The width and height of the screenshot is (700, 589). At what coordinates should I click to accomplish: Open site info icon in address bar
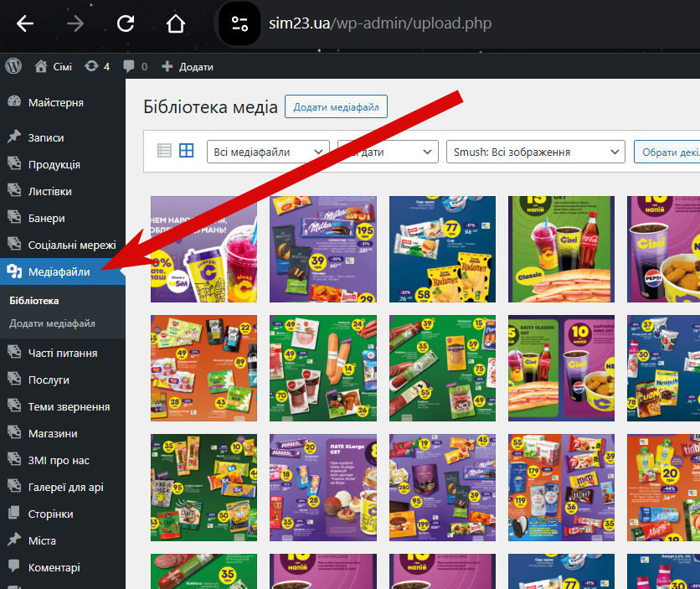[x=239, y=23]
